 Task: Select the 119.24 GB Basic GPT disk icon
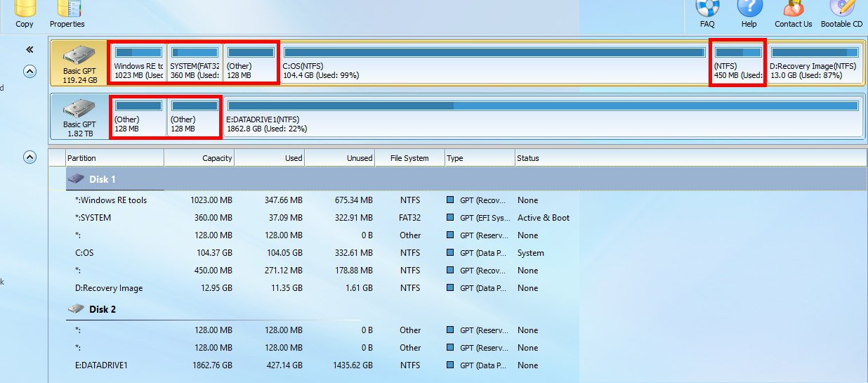tap(79, 62)
